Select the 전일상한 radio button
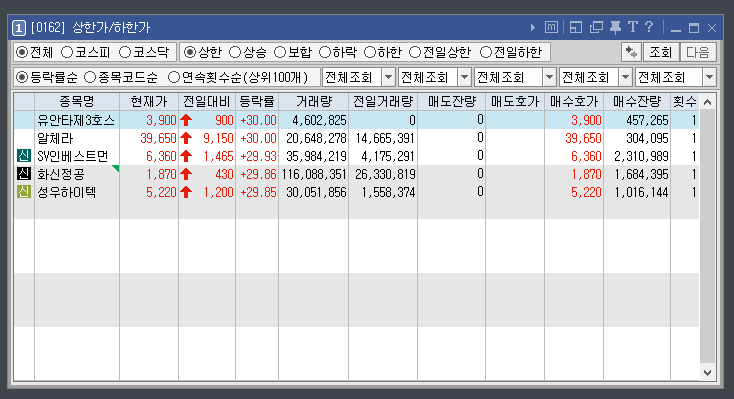 415,52
